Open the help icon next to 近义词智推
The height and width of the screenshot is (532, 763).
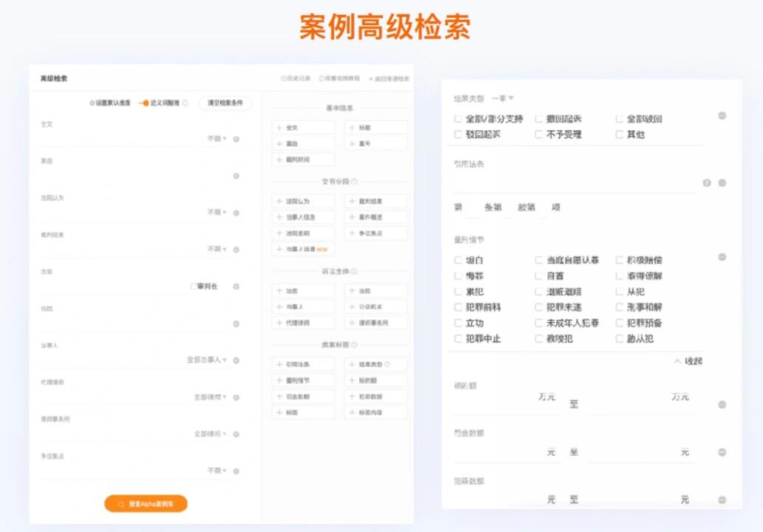185,103
